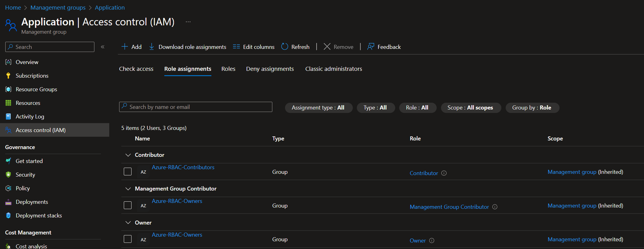Collapse the Management Group Contributor group chevron

tap(128, 189)
